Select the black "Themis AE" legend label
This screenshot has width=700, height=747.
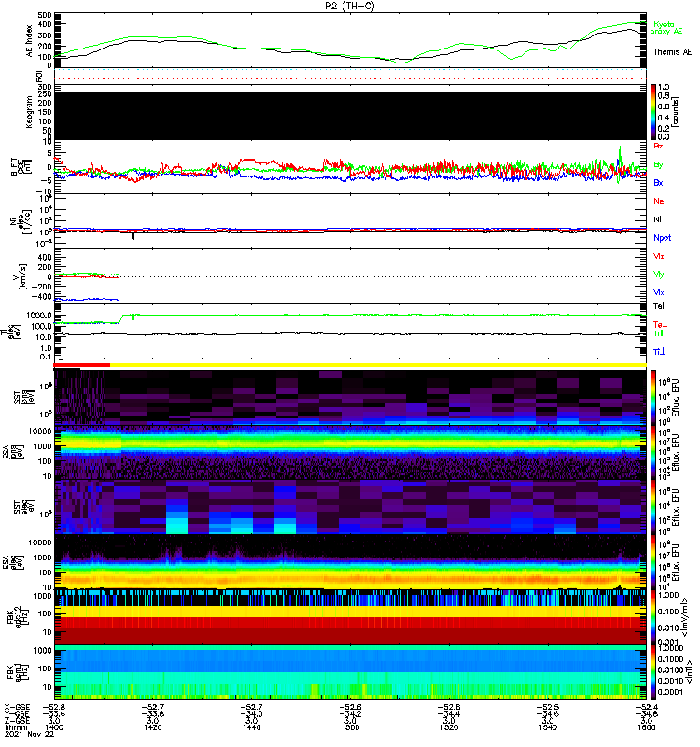672,52
